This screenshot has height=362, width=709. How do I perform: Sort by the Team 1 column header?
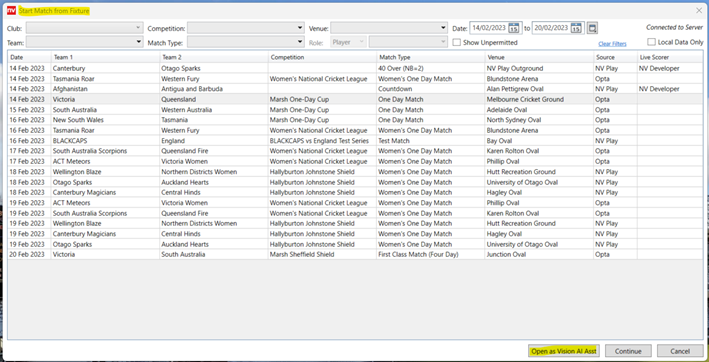[105, 57]
